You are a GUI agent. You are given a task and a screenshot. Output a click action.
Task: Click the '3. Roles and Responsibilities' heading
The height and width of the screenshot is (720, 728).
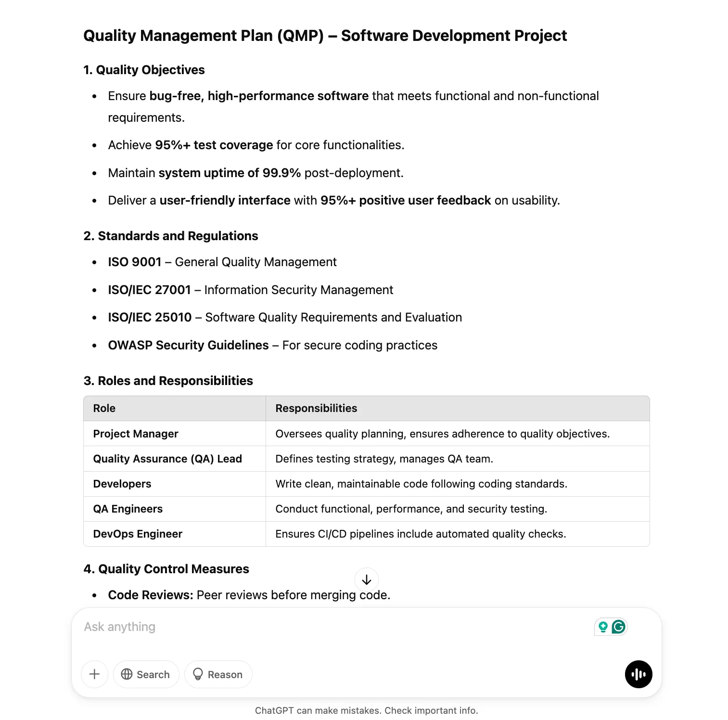click(x=168, y=381)
